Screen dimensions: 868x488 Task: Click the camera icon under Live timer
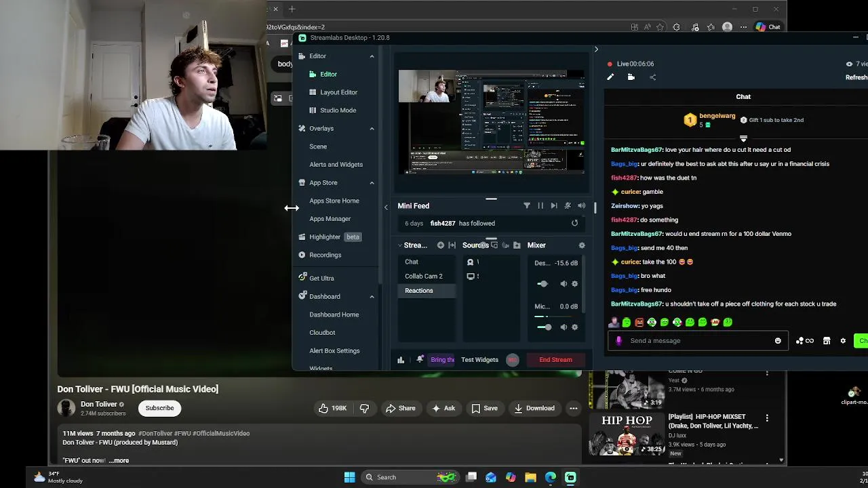click(x=631, y=77)
